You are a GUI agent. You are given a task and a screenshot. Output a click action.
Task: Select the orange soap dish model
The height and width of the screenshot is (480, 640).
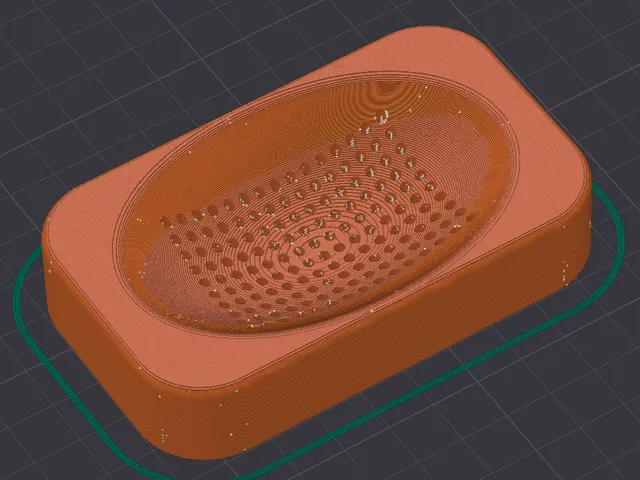click(316, 241)
